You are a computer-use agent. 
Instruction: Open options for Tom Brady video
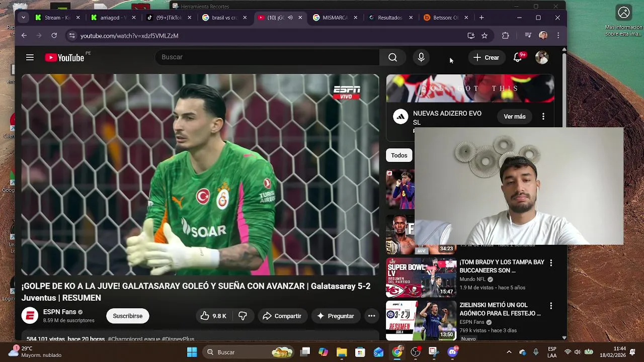pyautogui.click(x=551, y=263)
